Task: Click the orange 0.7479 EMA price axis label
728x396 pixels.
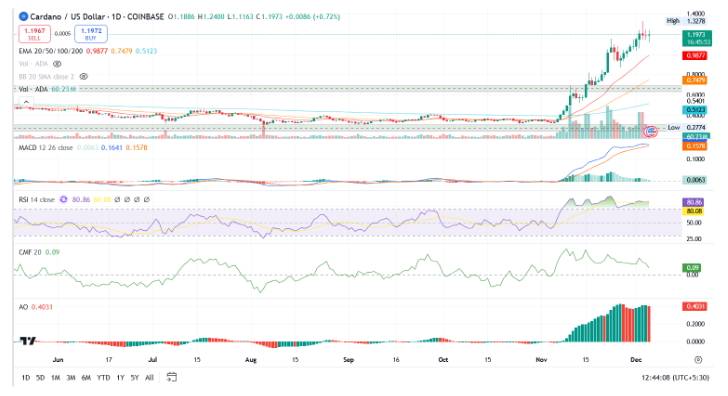Action: (x=695, y=80)
